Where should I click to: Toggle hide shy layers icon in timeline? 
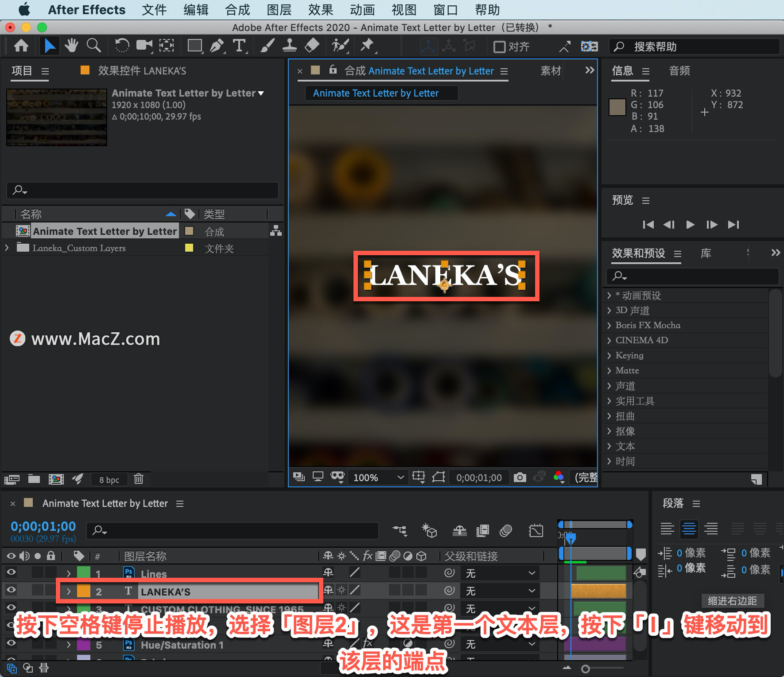coord(460,530)
